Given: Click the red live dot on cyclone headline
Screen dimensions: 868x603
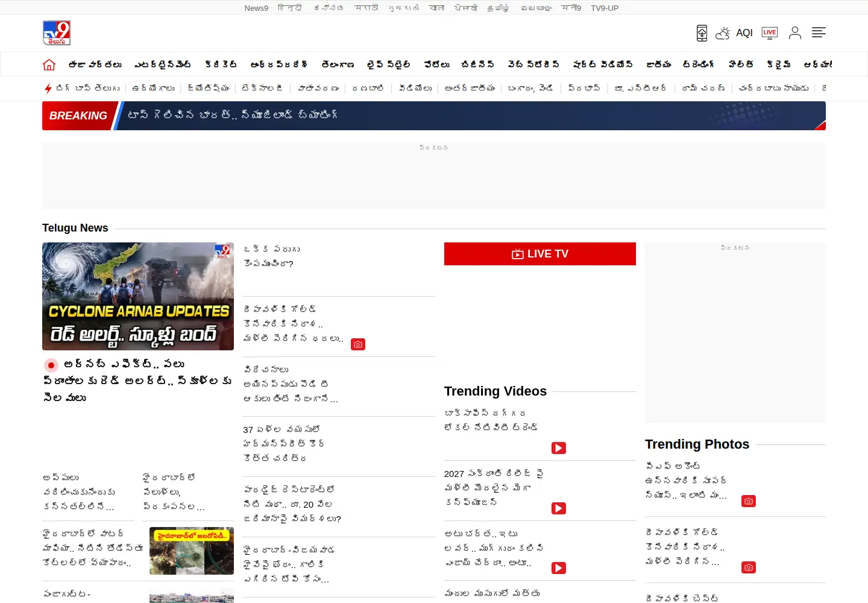Looking at the screenshot, I should (51, 365).
